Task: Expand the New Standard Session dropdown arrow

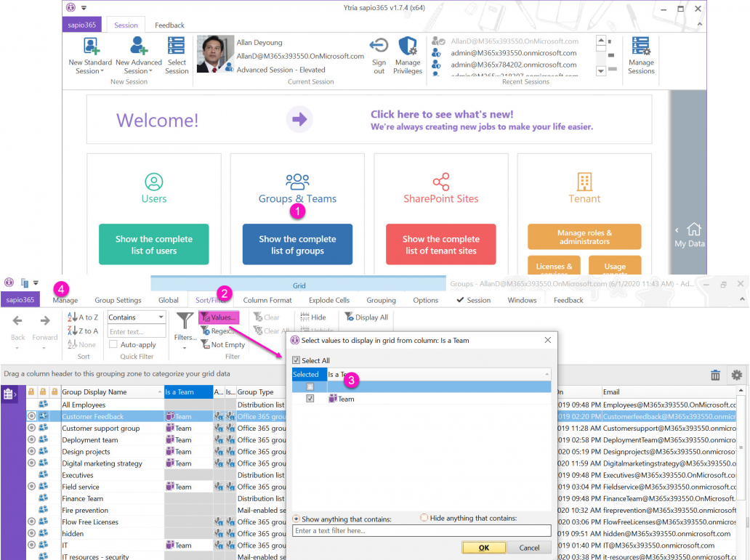Action: (102, 71)
